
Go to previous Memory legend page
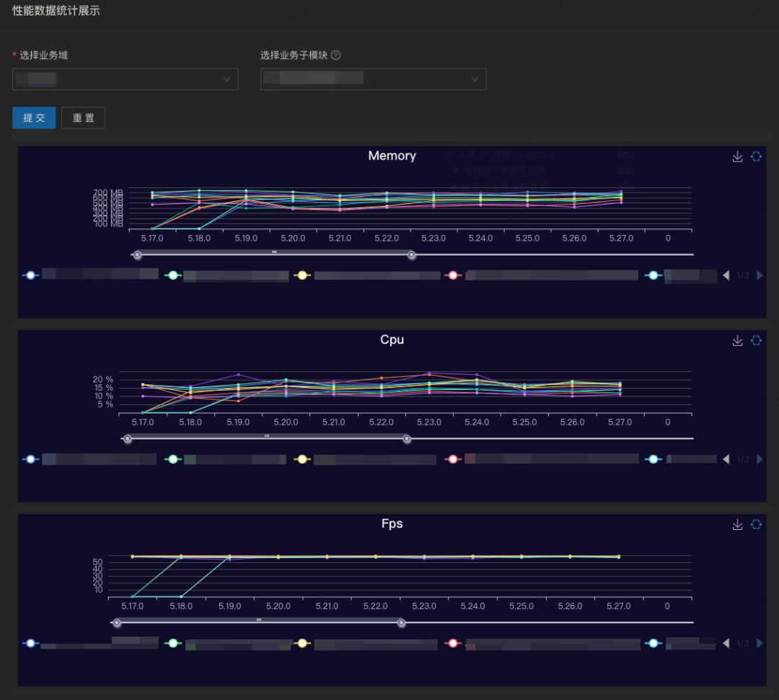[x=726, y=275]
